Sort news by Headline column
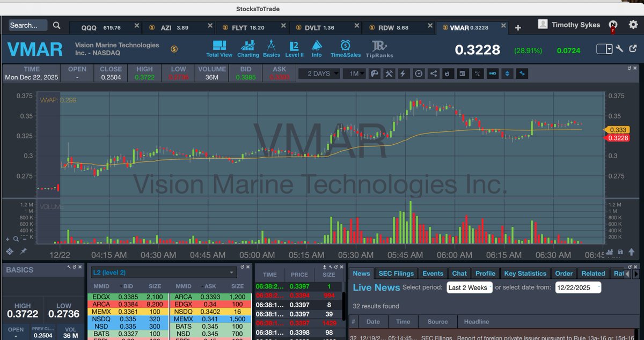 tap(476, 322)
